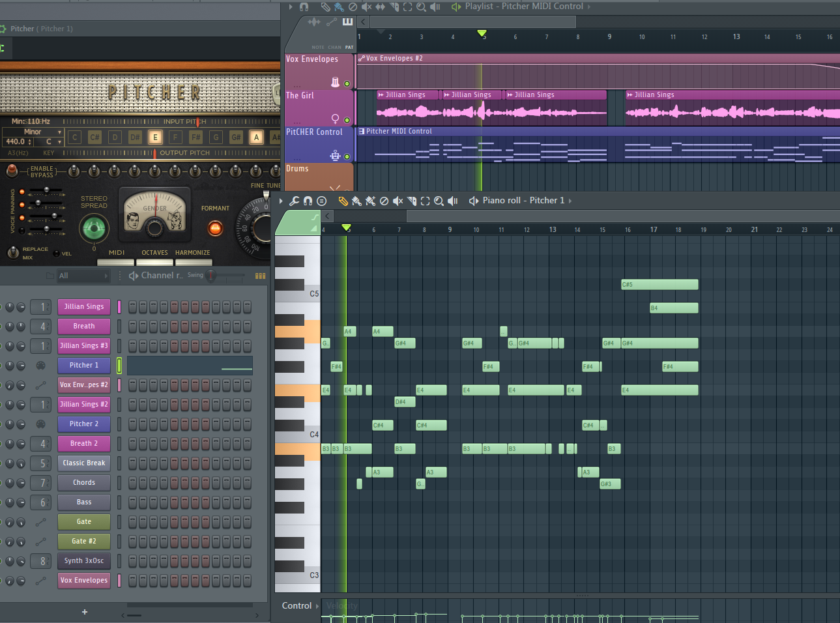Click the Playlist song position marker

click(x=482, y=34)
